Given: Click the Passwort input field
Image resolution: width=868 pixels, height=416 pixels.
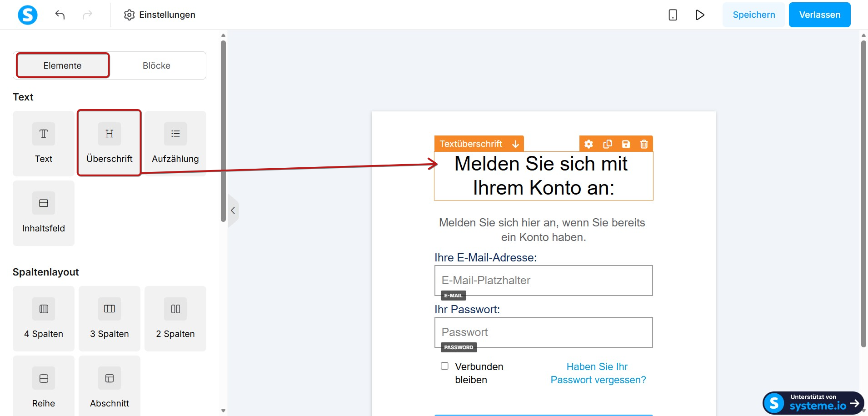Looking at the screenshot, I should (544, 332).
